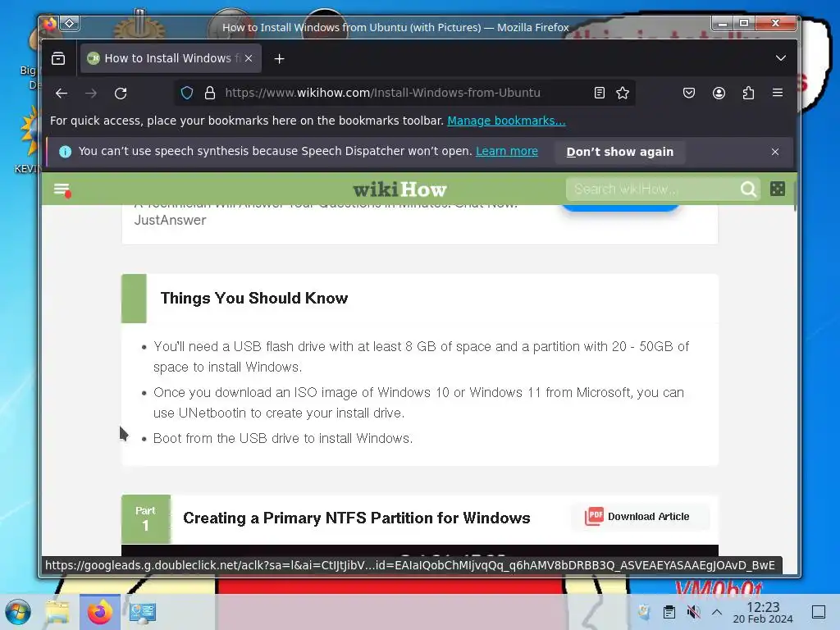Click the UNetbootin sentence in second bullet
Viewport: 840px width, 630px height.
pyautogui.click(x=279, y=413)
